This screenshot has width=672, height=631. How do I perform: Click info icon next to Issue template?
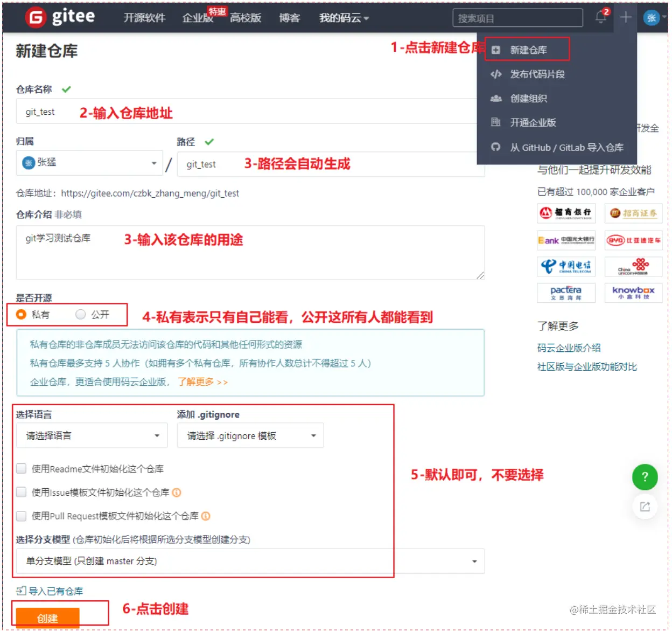click(x=177, y=493)
